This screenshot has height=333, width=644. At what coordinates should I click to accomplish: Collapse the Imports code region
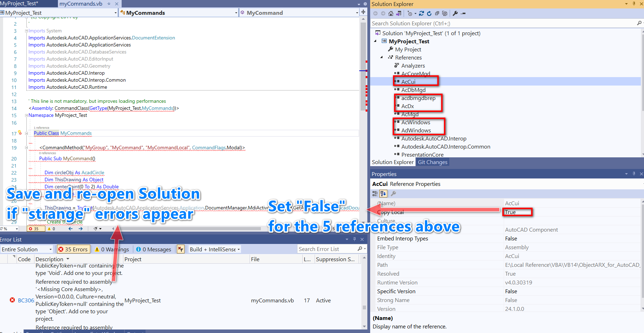26,31
